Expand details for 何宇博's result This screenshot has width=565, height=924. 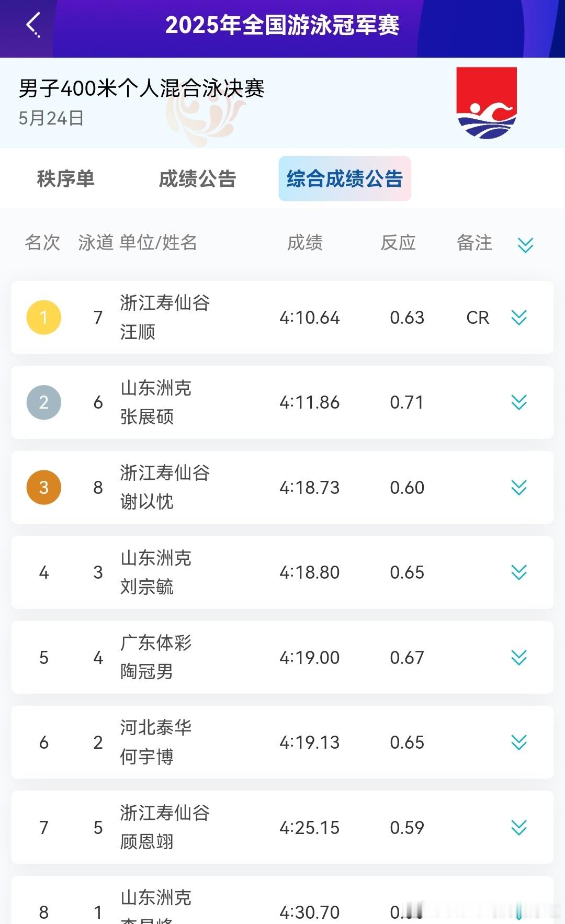(519, 742)
